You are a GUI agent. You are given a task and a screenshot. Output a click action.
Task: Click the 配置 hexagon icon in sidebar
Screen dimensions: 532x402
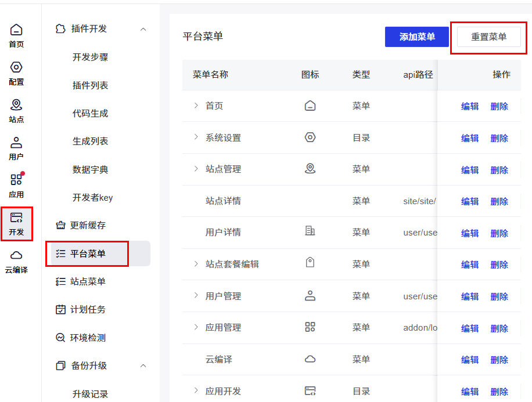coord(16,68)
